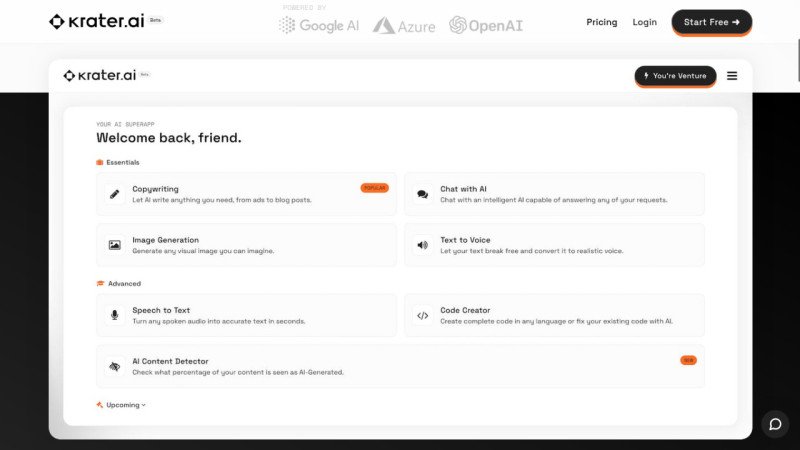Click the krater.ai logo in the top bar

click(96, 22)
